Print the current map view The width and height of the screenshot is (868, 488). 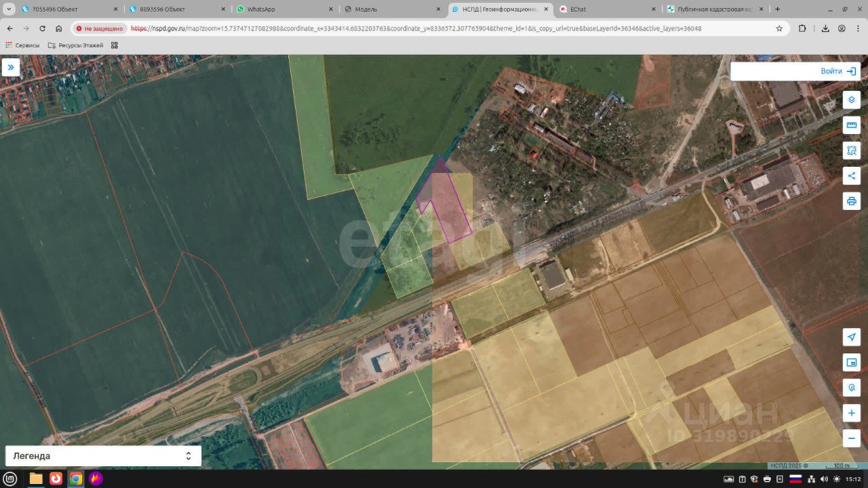click(x=851, y=201)
